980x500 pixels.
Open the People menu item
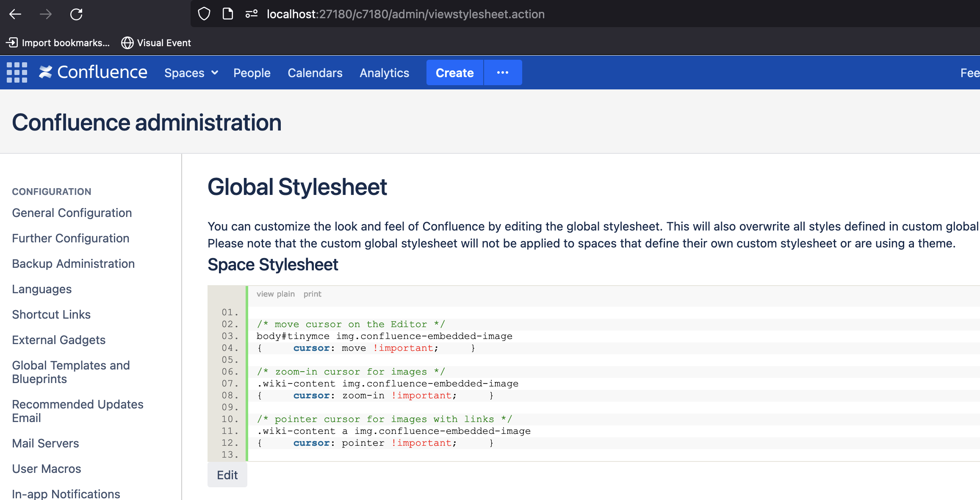[252, 73]
